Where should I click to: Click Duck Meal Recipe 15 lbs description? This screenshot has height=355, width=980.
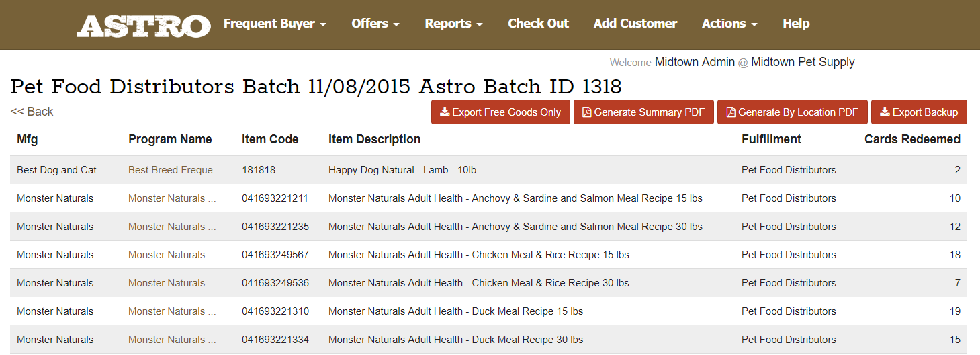(x=455, y=311)
